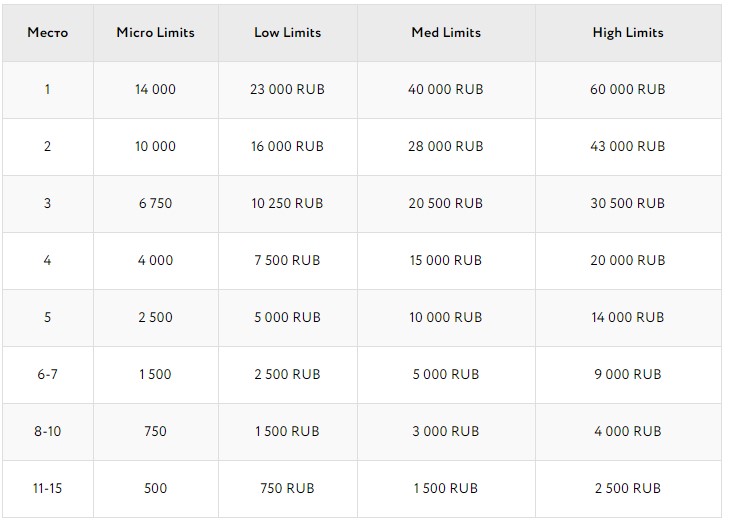Screen dimensions: 730x526
Task: Click the "High Limits" column header
Action: tap(627, 32)
